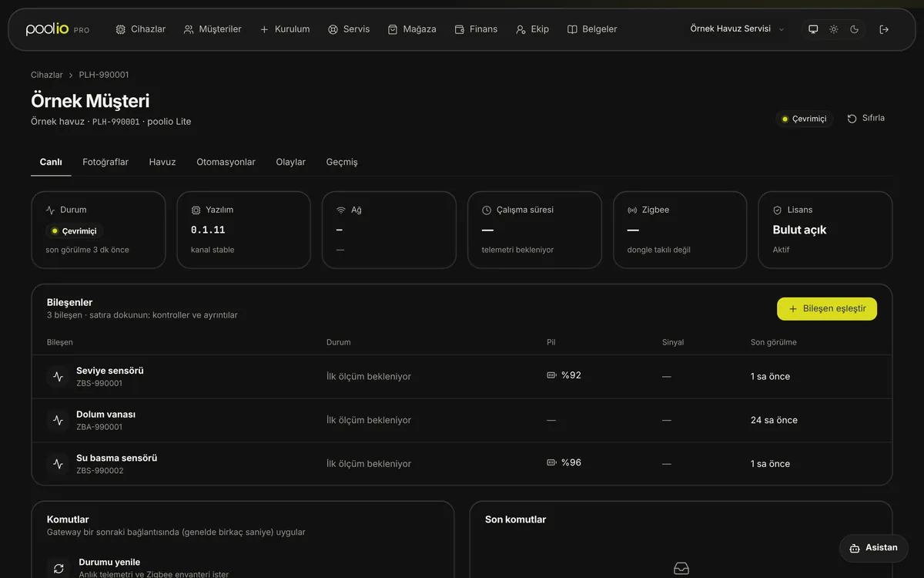The height and width of the screenshot is (578, 924).
Task: Click the Su basma sensörü row icon
Action: click(58, 464)
